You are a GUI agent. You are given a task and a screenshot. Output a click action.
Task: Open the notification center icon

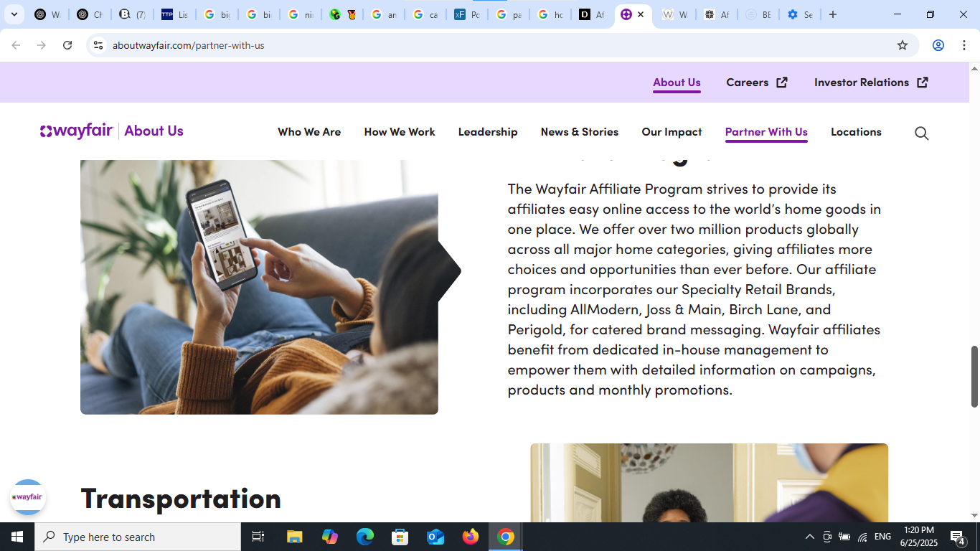[958, 537]
